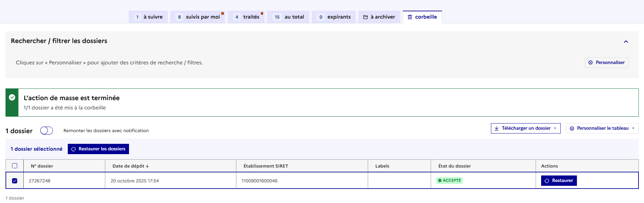Viewport: 644px width, 203px height.
Task: Click the trash icon on corbeille tab
Action: [x=410, y=17]
